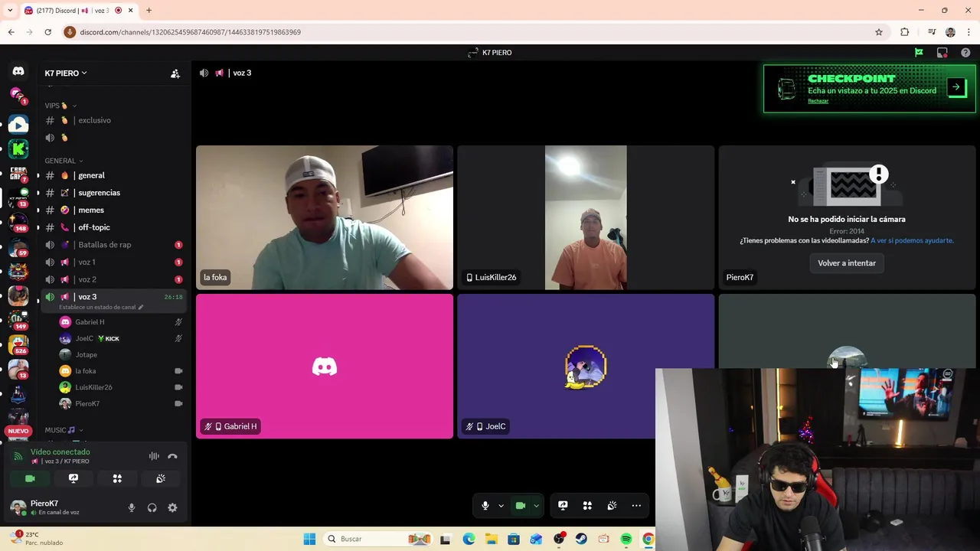Open the K7 PIERO server dropdown menu
Screen dimensions: 980x551
point(66,73)
